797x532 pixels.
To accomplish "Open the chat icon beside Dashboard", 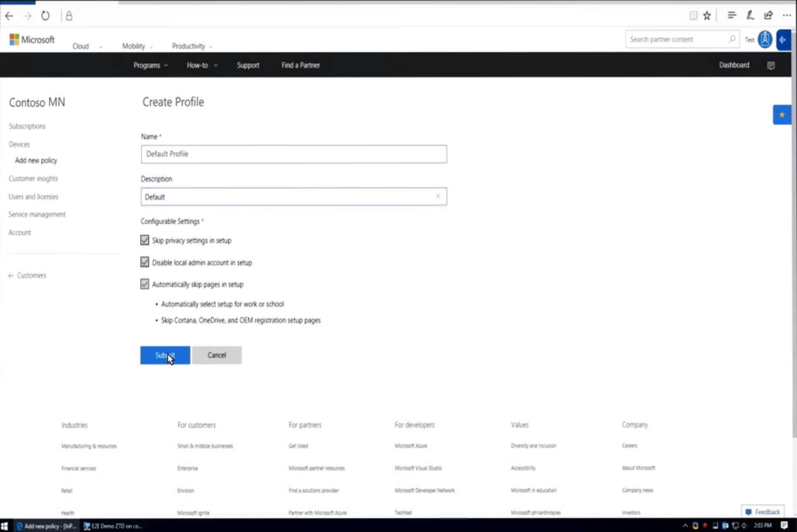I will (771, 65).
